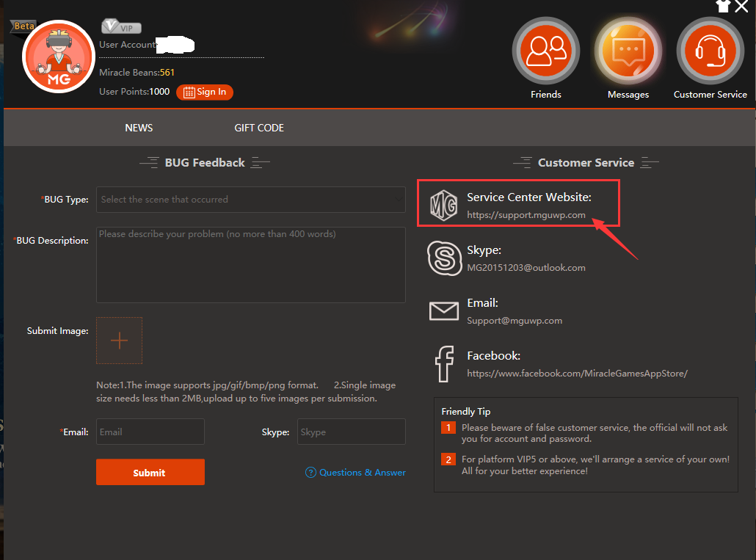Open the support.mguwp.com website link

(x=526, y=215)
